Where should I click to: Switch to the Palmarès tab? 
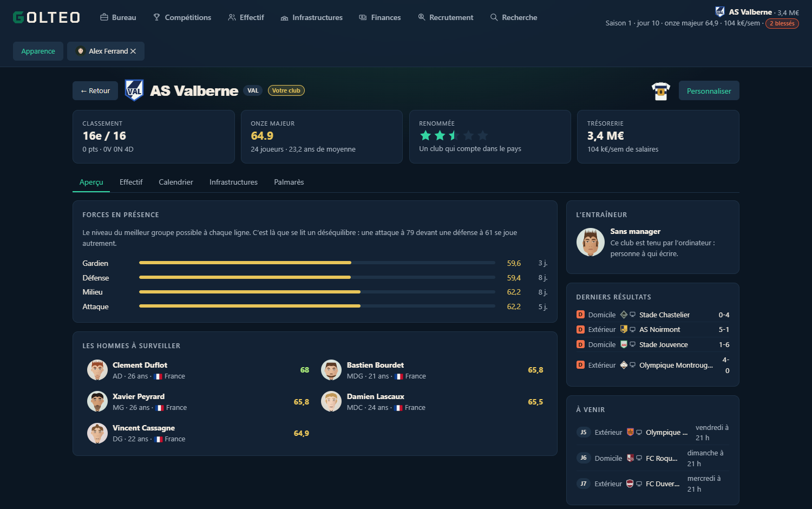(289, 182)
